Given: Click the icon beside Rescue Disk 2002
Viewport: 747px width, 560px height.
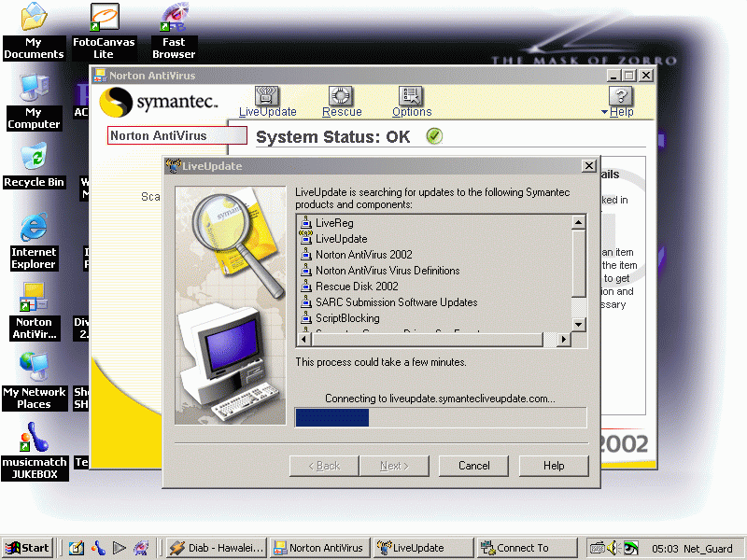Looking at the screenshot, I should point(306,287).
